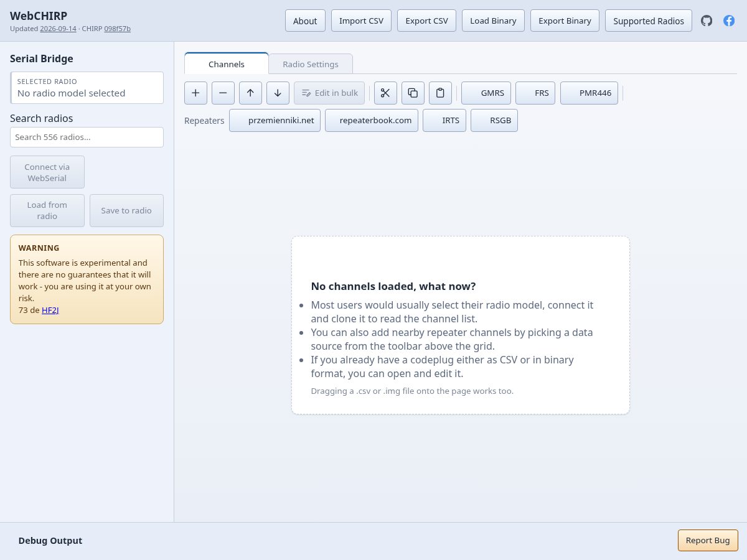Click Save to radio button
The image size is (747, 560).
point(126,210)
